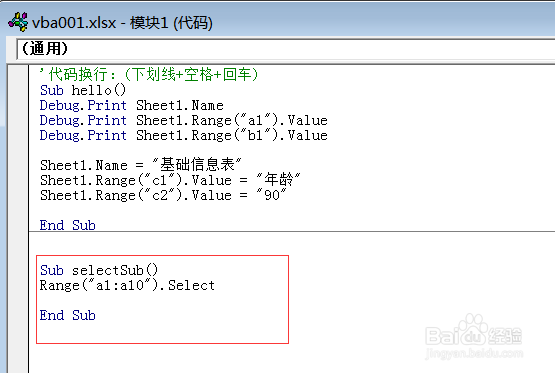Click the VBA module icon in title bar

[x=18, y=22]
